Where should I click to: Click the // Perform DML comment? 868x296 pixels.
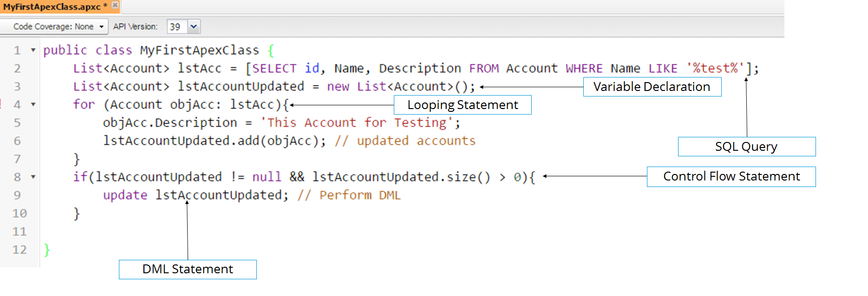[349, 195]
